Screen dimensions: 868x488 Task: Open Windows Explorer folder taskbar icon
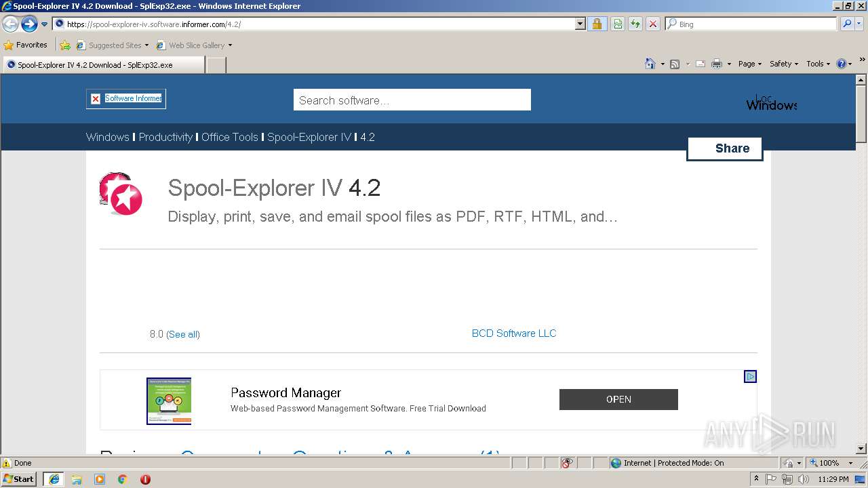77,479
